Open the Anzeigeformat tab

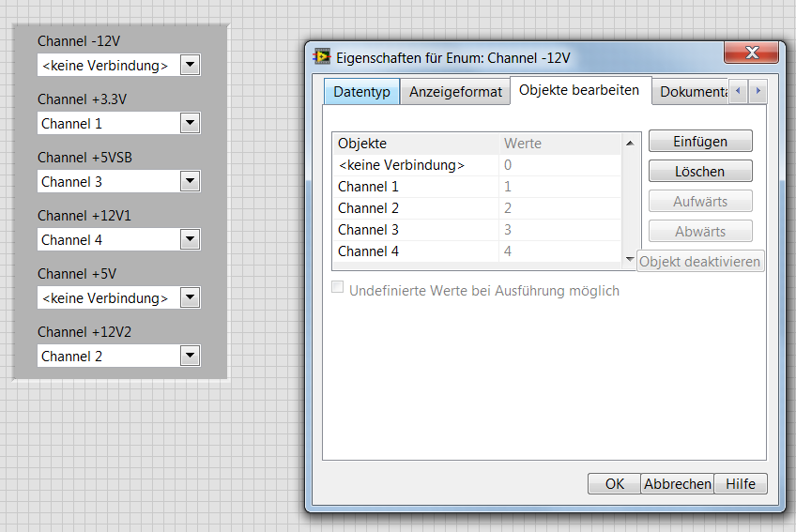point(455,92)
